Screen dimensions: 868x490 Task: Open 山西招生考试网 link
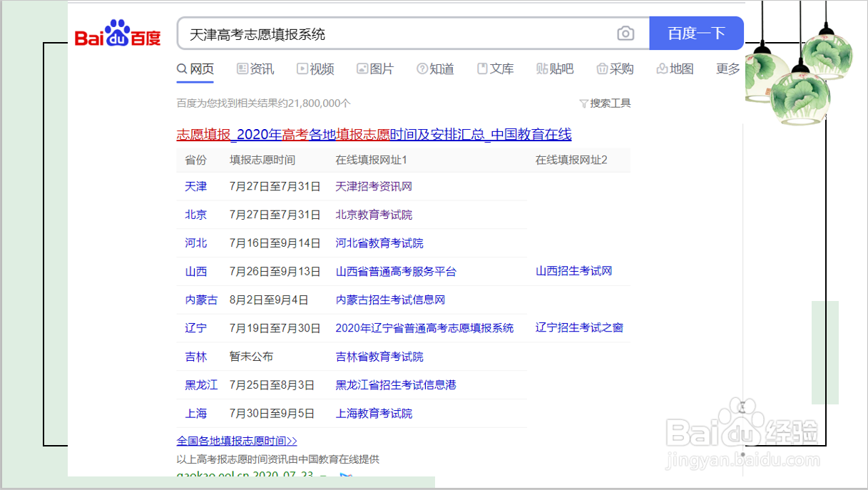tap(574, 271)
